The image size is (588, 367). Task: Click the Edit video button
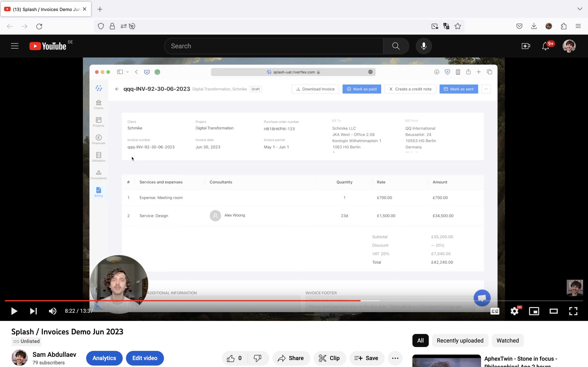click(145, 358)
